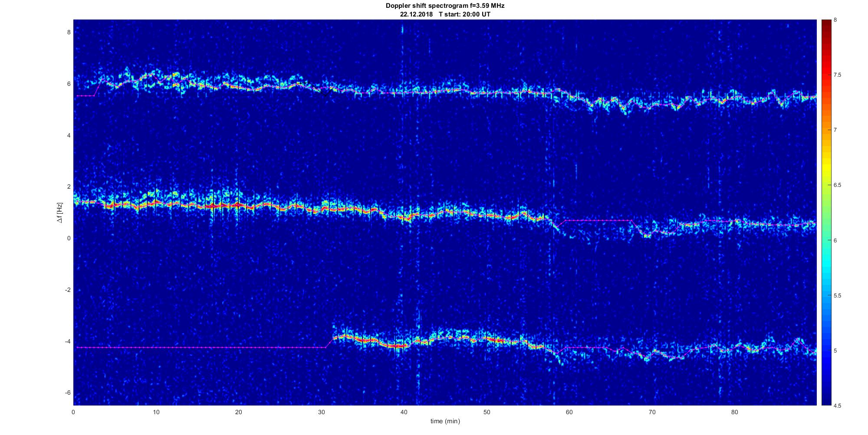Click the x-axis label 'time (min)'
The height and width of the screenshot is (435, 868).
coord(445,421)
